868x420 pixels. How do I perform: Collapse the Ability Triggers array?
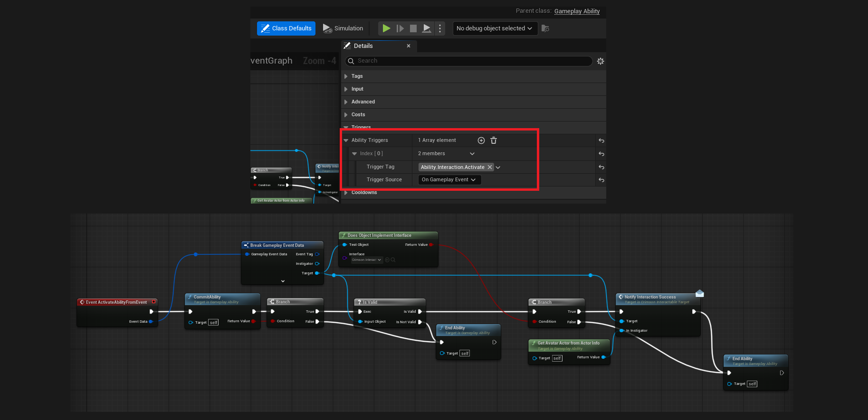point(346,140)
